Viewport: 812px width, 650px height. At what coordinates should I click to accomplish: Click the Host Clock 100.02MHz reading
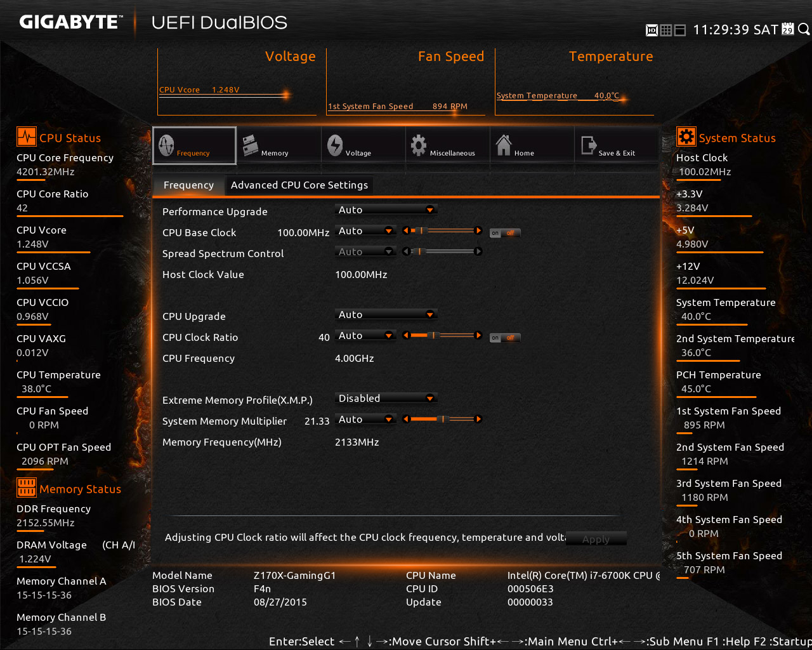705,172
